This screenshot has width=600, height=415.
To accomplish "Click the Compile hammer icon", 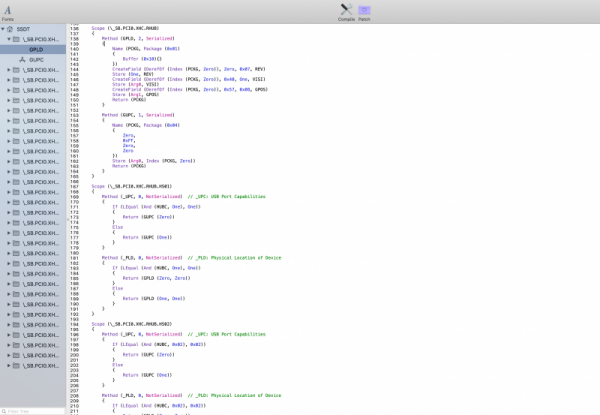I will (347, 9).
